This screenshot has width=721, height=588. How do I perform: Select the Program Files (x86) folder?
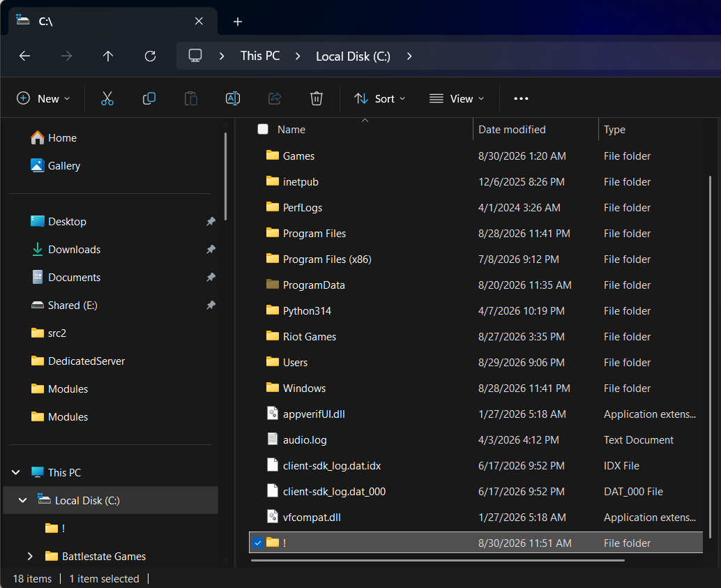pos(476,259)
